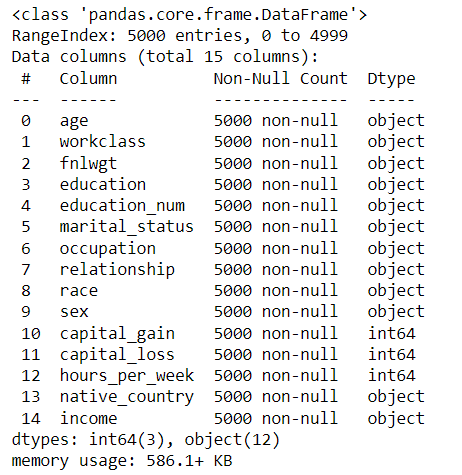Image resolution: width=462 pixels, height=475 pixels.
Task: Click the 'sex' column label
Action: (74, 312)
